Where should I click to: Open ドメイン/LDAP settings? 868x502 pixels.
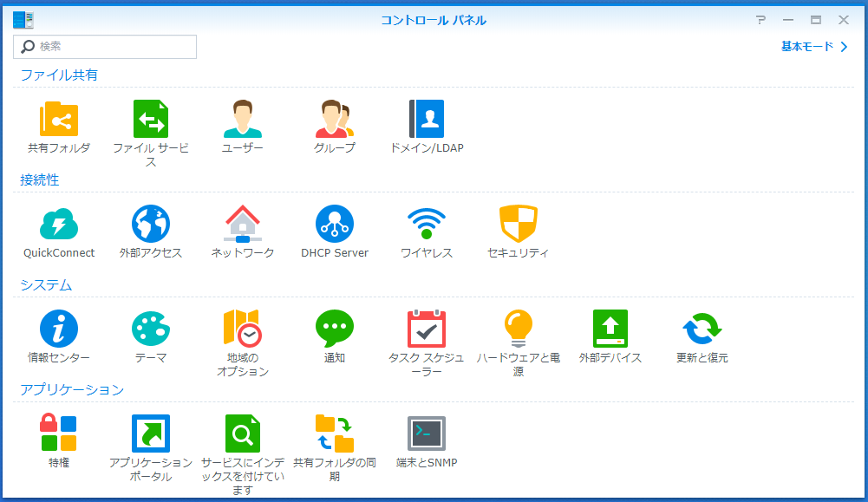tap(427, 120)
